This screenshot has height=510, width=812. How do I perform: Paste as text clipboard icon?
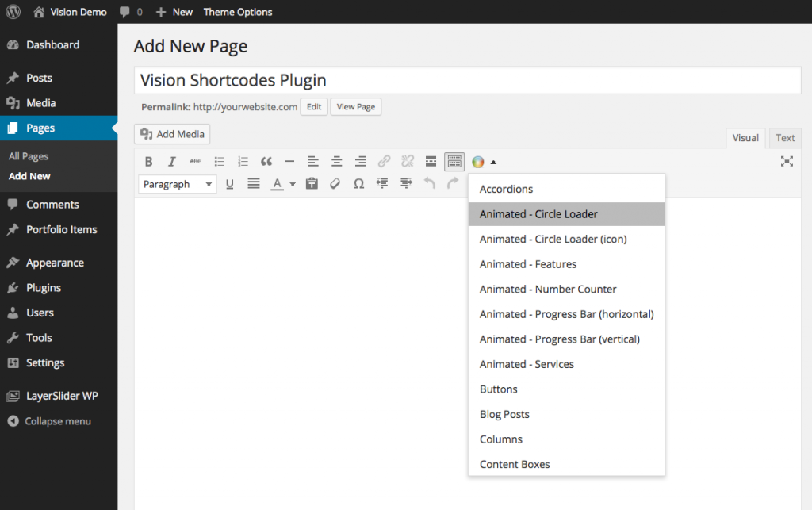(x=312, y=184)
